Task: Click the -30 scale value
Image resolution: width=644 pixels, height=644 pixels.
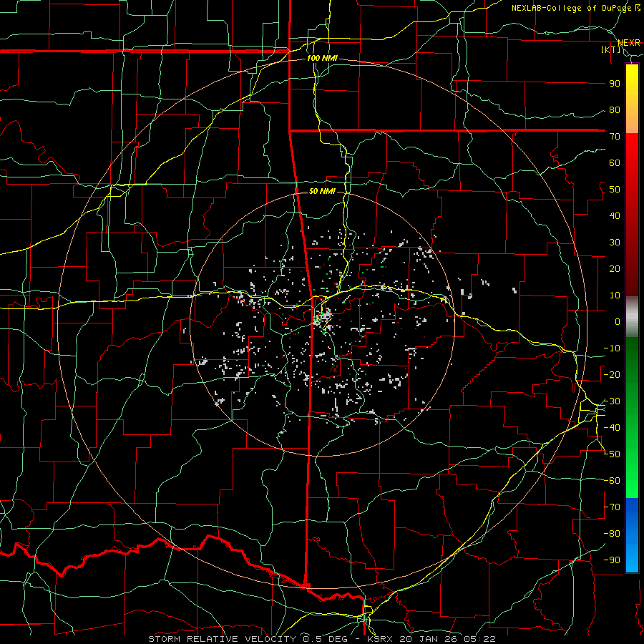Action: 612,401
